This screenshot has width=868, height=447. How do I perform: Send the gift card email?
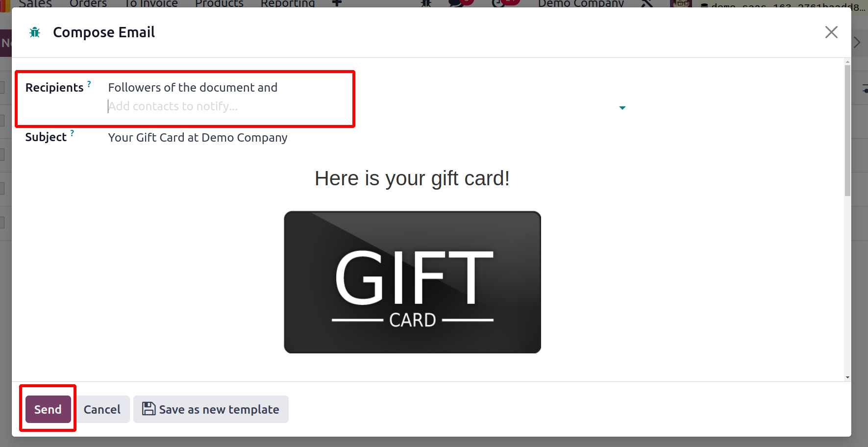(x=48, y=409)
